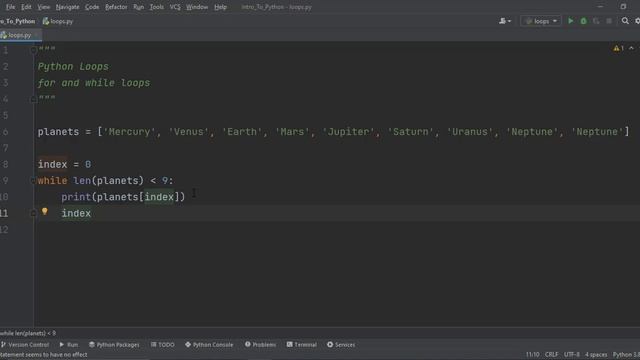Click 'Uranus' string in the planets list
640x360 pixels.
tap(470, 131)
